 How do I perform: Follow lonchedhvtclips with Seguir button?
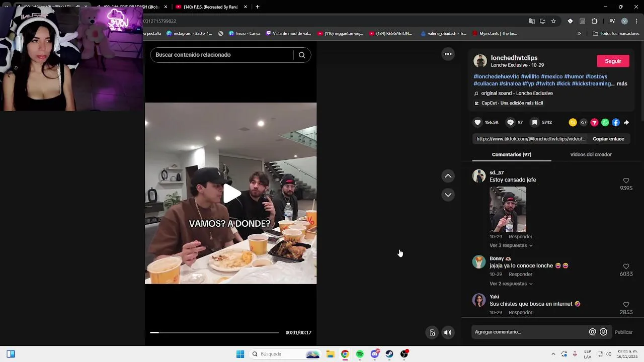tap(613, 61)
